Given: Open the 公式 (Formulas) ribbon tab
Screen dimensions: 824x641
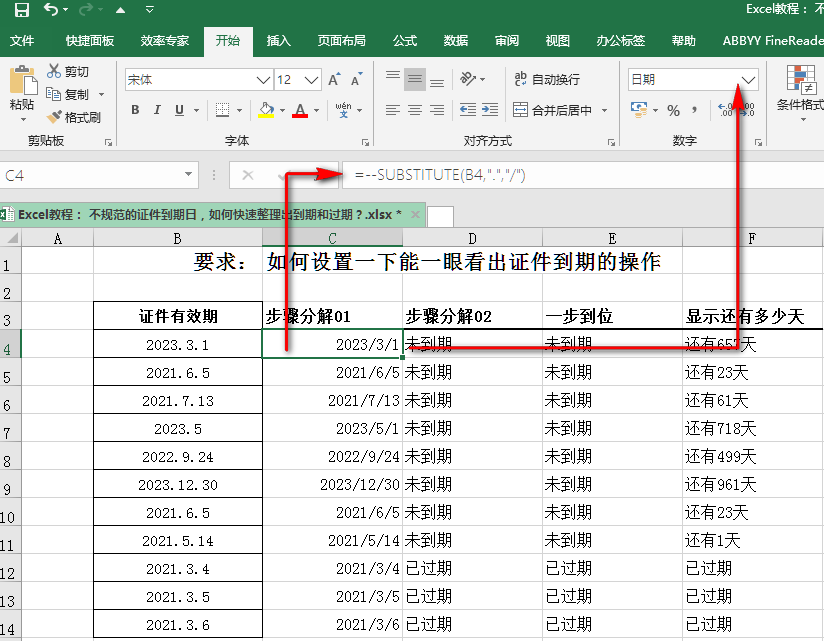Looking at the screenshot, I should point(405,41).
